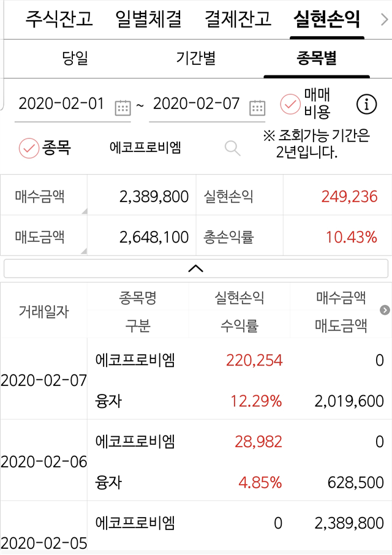The height and width of the screenshot is (555, 392).
Task: Collapse the summary panel with up chevron
Action: [196, 269]
